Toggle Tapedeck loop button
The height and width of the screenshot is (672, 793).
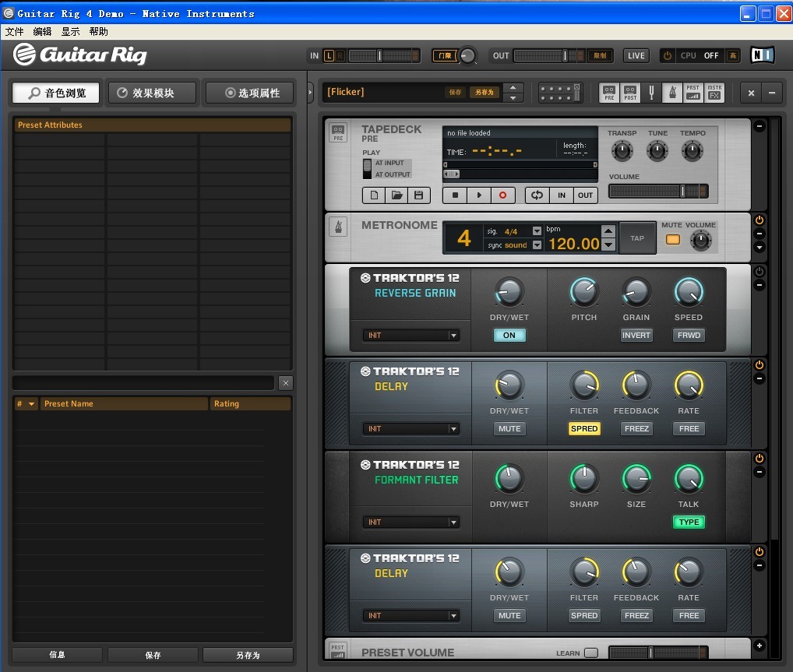tap(537, 195)
